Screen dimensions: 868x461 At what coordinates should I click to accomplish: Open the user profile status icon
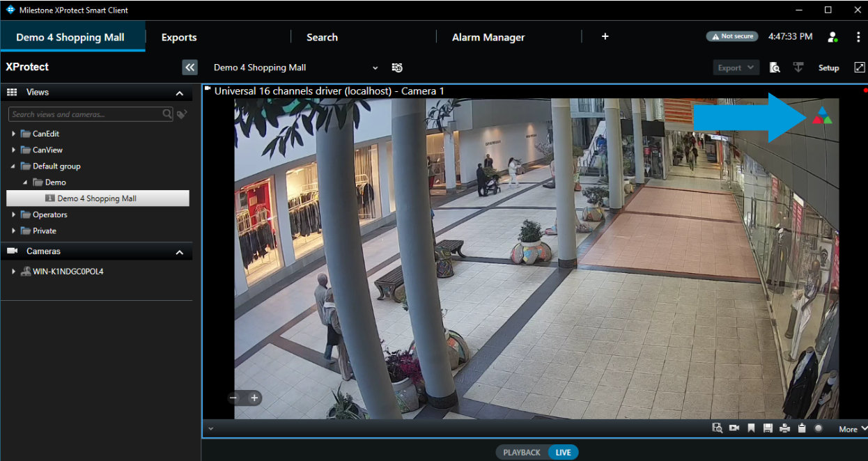pos(832,37)
